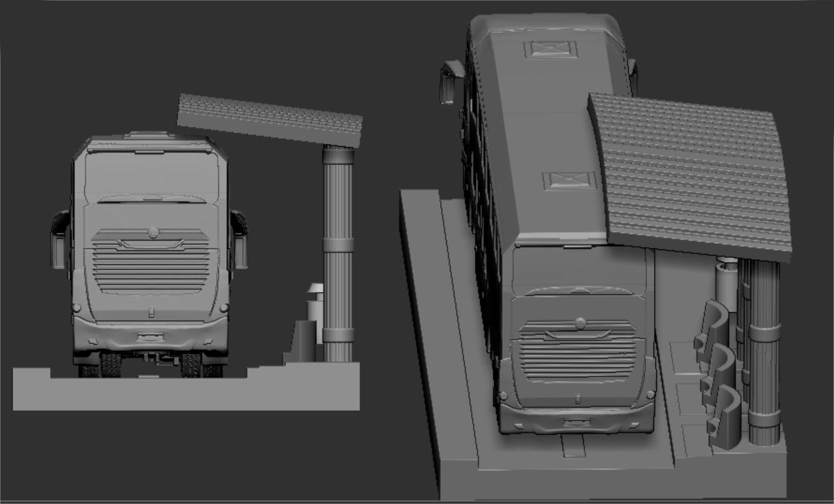834x504 pixels.
Task: Click the front grille of the left bus
Action: pyautogui.click(x=151, y=261)
